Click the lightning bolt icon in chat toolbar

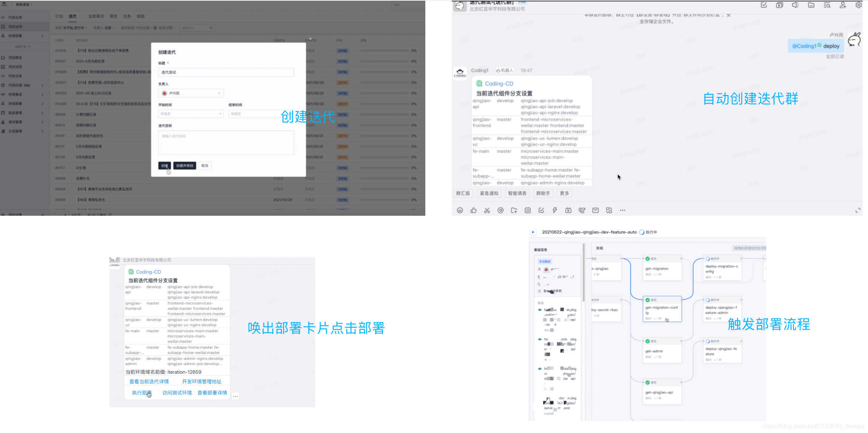coord(555,210)
